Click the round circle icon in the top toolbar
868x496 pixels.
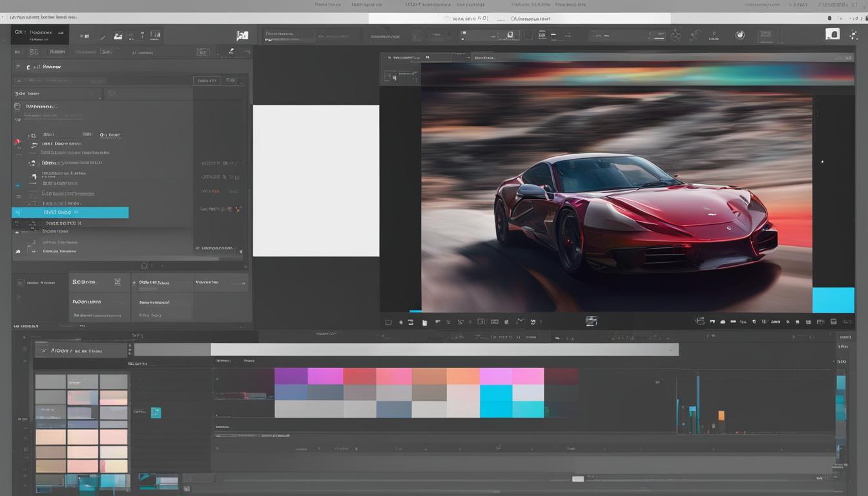[740, 35]
